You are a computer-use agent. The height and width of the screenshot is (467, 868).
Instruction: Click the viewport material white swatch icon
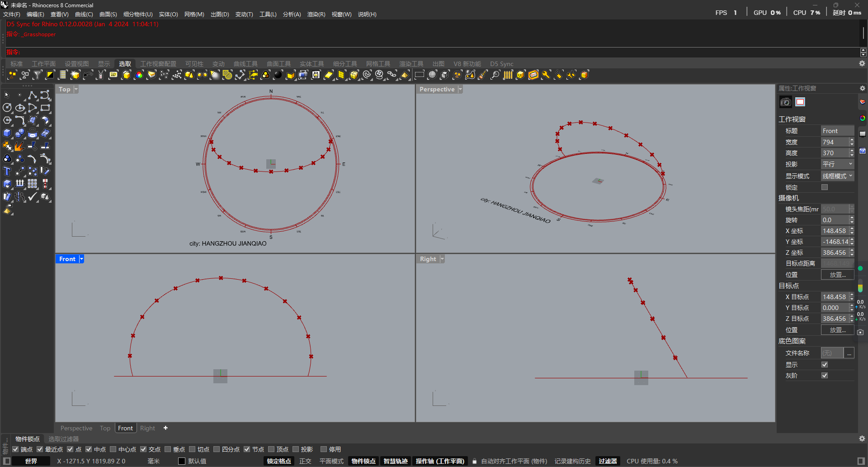coord(800,102)
